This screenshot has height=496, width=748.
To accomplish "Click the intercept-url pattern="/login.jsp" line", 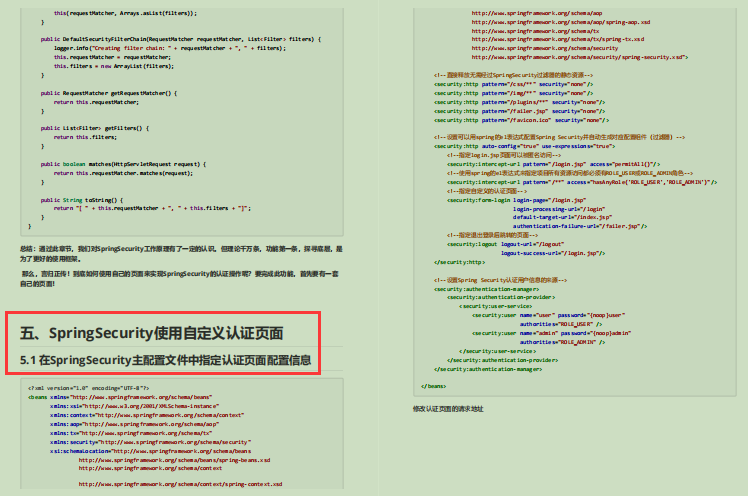I will [554, 164].
